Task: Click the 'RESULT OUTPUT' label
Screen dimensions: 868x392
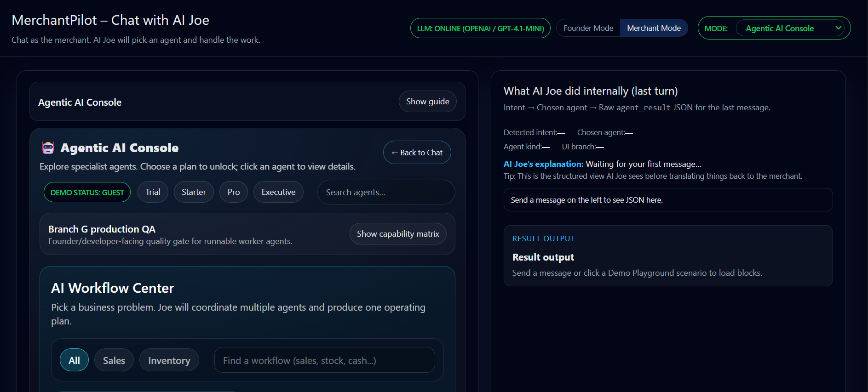Action: pyautogui.click(x=543, y=239)
